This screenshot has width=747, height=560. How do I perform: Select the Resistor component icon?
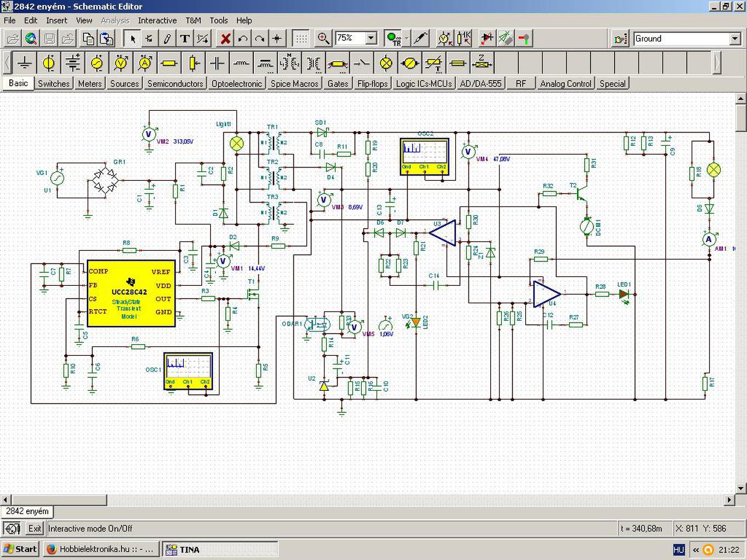tap(169, 62)
